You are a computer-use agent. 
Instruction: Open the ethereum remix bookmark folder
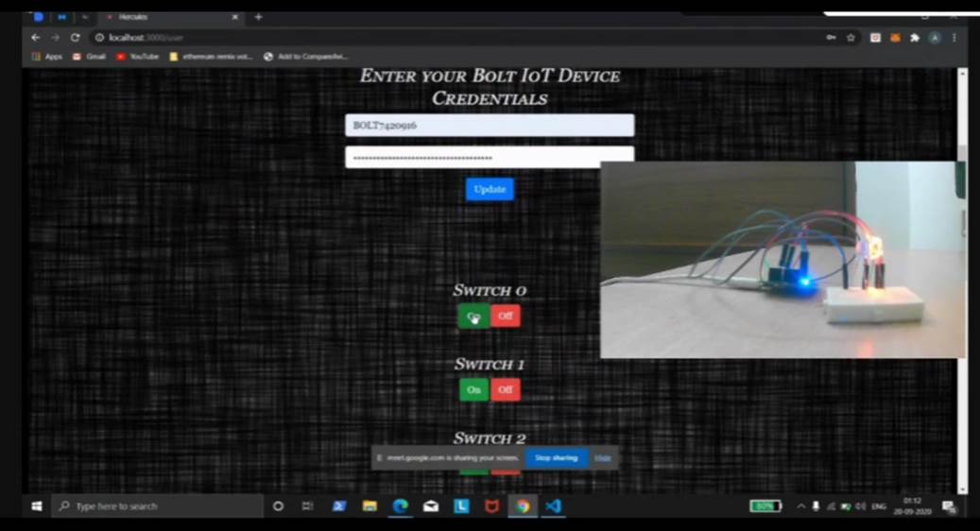pyautogui.click(x=211, y=57)
